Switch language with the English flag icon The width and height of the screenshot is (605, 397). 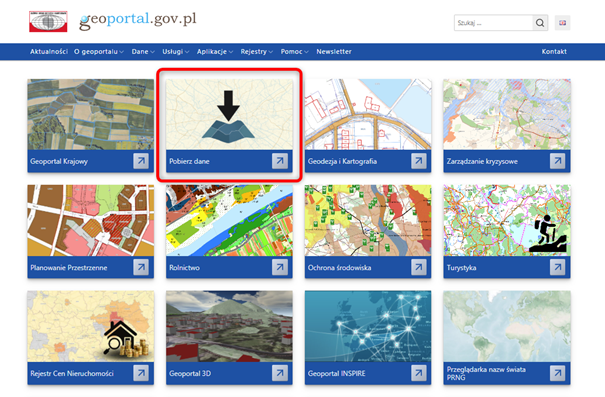pos(563,23)
